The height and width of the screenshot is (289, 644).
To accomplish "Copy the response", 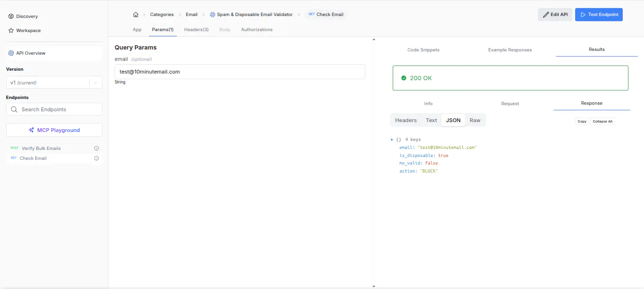I will point(582,121).
